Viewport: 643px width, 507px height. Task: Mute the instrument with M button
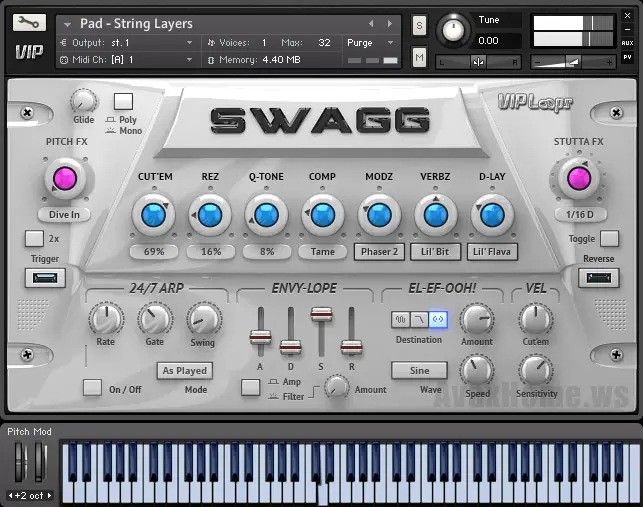[x=419, y=57]
